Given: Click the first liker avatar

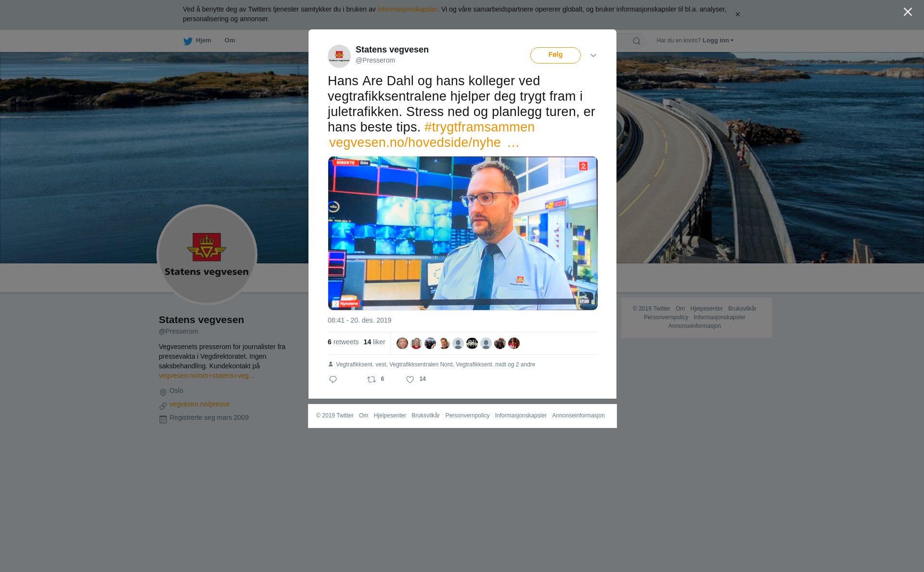Looking at the screenshot, I should (x=402, y=343).
